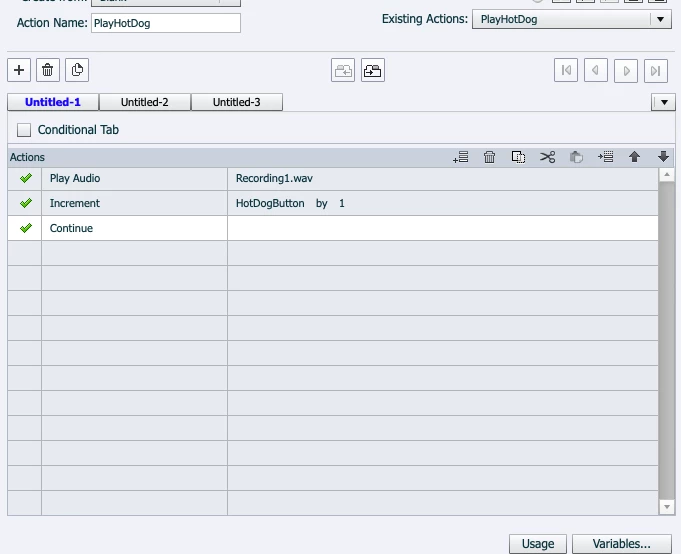Select the Continue action cell
The height and width of the screenshot is (554, 681).
[x=134, y=228]
